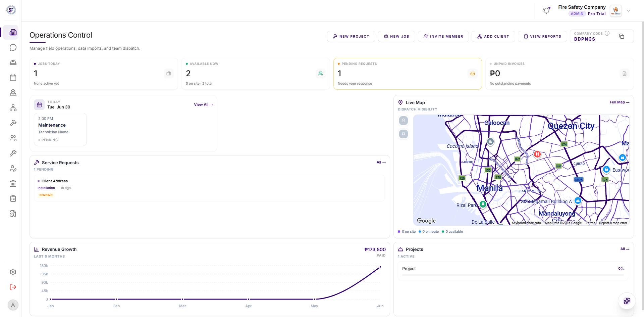
Task: Click the Google logo on map
Action: click(x=426, y=221)
